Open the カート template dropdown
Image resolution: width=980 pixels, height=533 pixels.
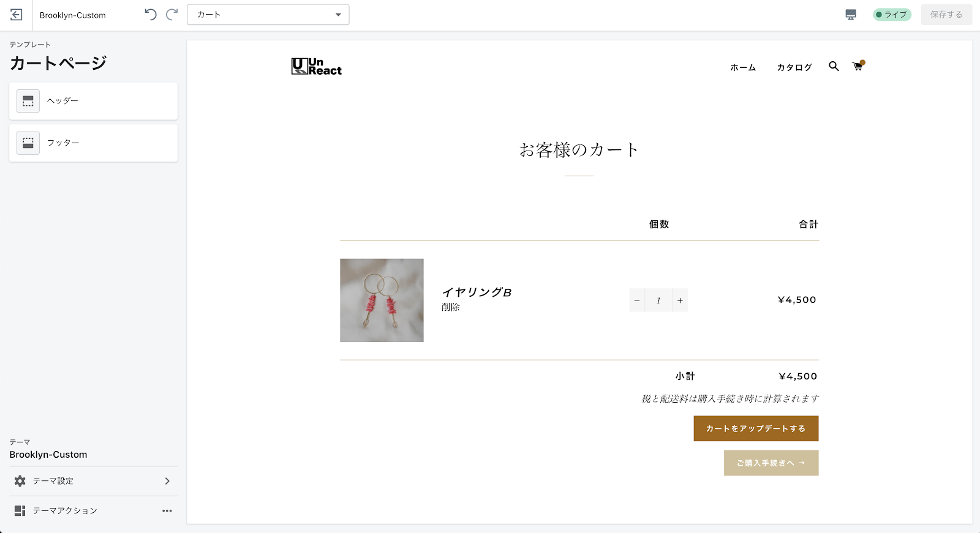pos(268,15)
